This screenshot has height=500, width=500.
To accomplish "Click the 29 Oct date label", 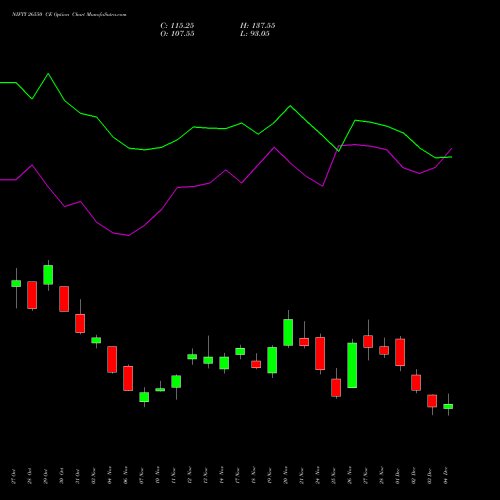I will (46, 476).
